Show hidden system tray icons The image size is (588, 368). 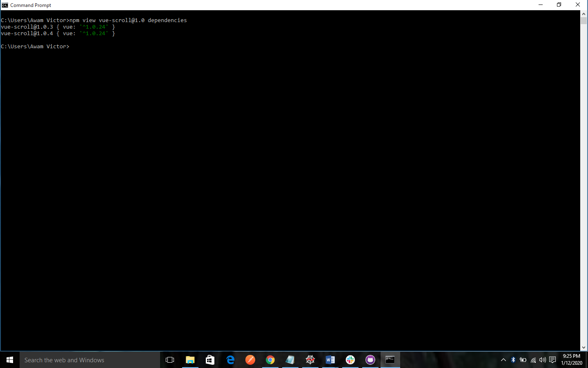(503, 360)
